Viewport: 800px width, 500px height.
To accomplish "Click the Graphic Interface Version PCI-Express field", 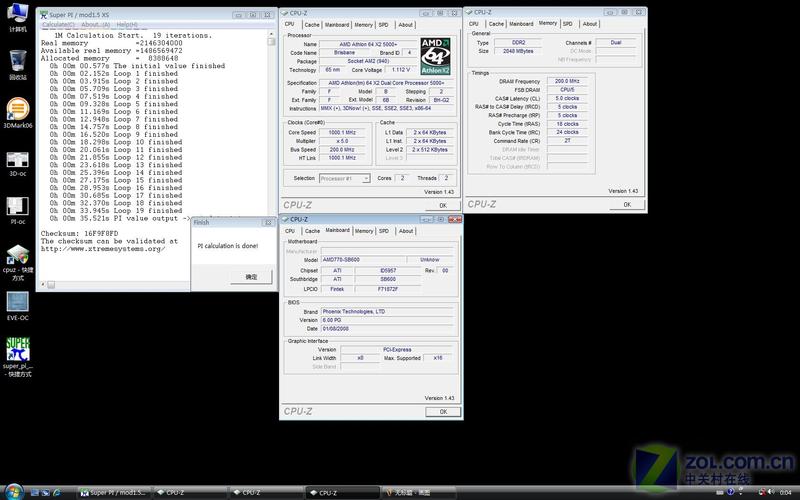I will point(397,350).
